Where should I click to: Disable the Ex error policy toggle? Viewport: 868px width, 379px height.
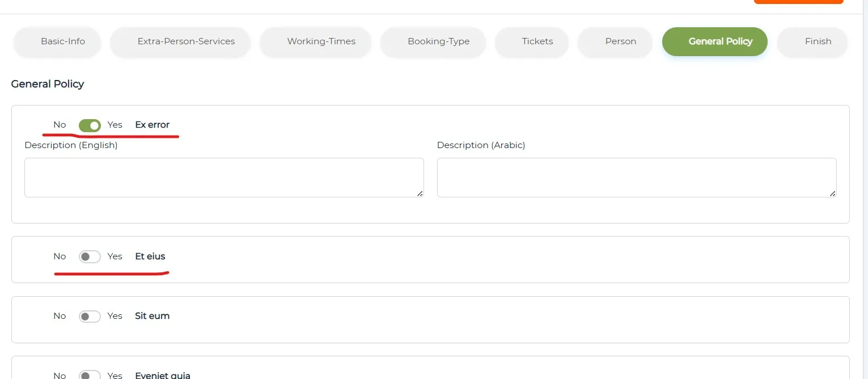click(90, 125)
